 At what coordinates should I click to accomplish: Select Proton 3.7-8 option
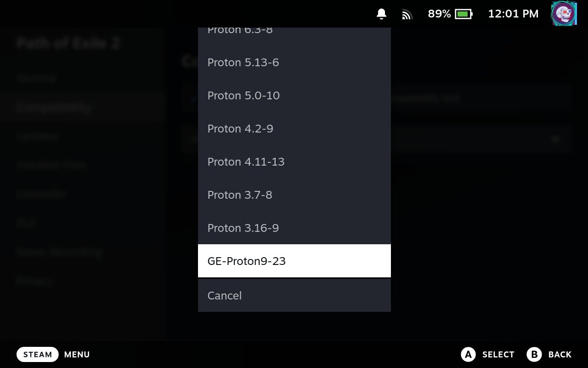click(x=294, y=195)
